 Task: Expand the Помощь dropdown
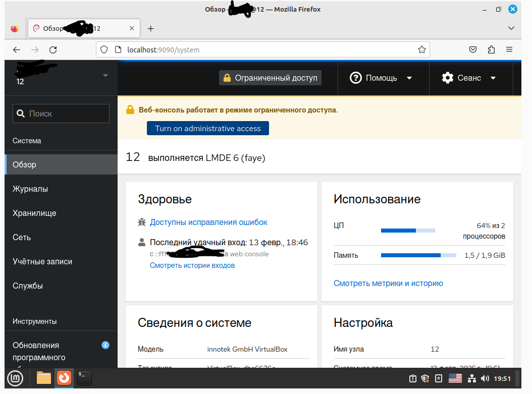coord(381,78)
